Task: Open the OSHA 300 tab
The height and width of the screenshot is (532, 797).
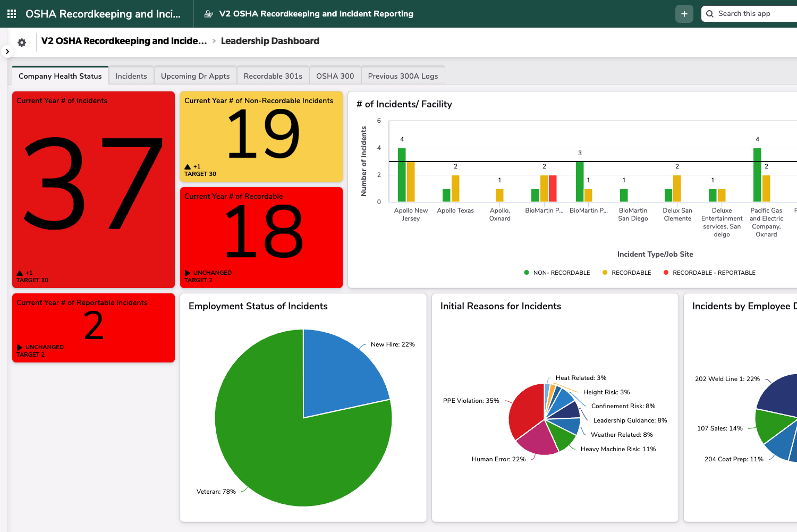Action: 335,75
